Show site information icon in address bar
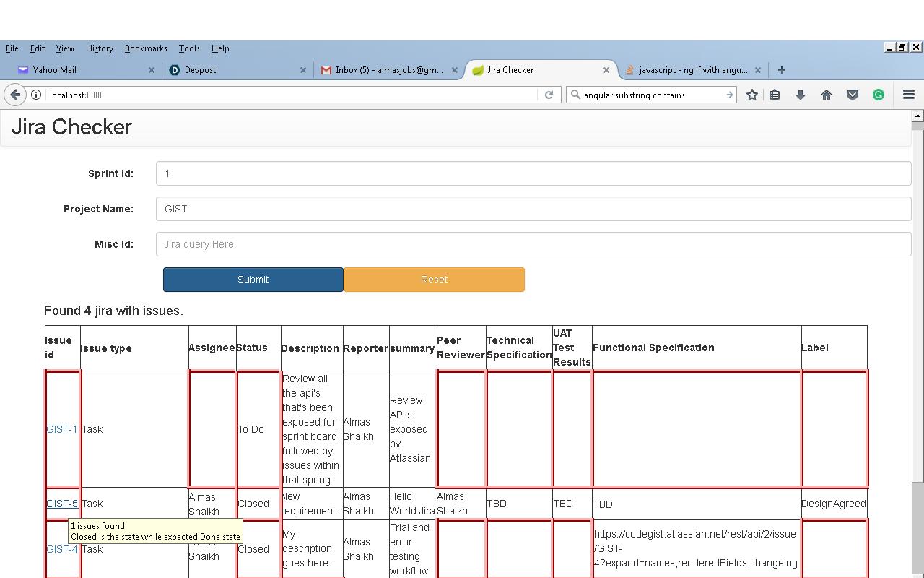The width and height of the screenshot is (924, 578). click(x=36, y=95)
